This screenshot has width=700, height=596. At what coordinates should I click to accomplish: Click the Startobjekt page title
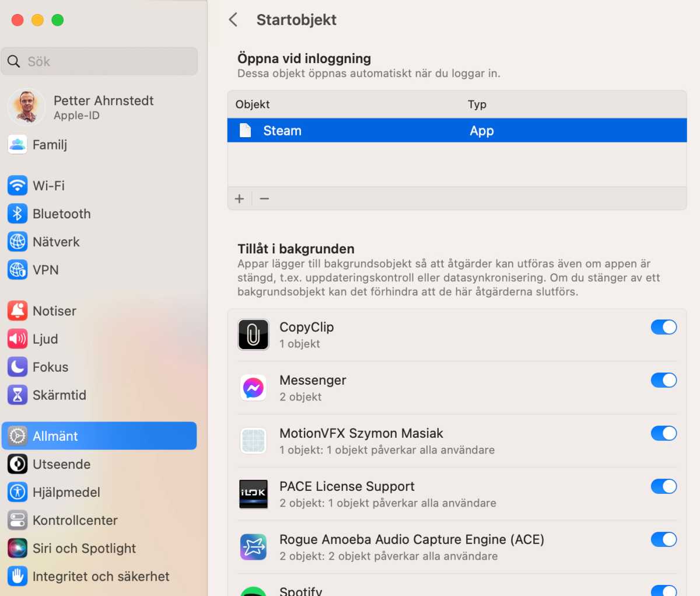point(296,20)
